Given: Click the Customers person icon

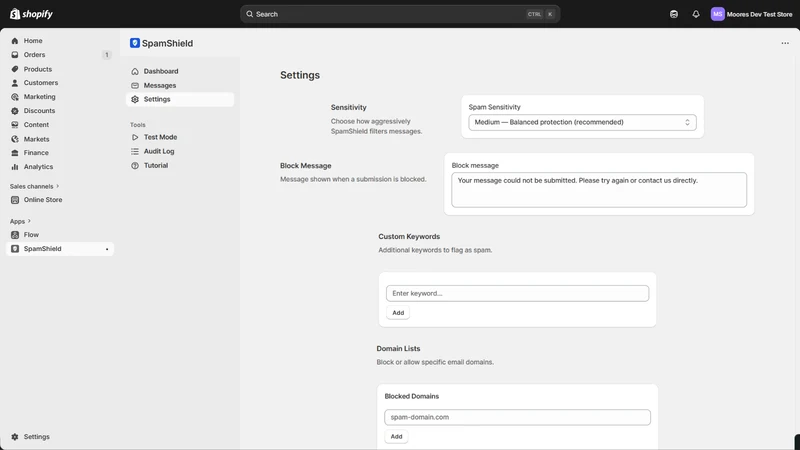Looking at the screenshot, I should tap(15, 83).
